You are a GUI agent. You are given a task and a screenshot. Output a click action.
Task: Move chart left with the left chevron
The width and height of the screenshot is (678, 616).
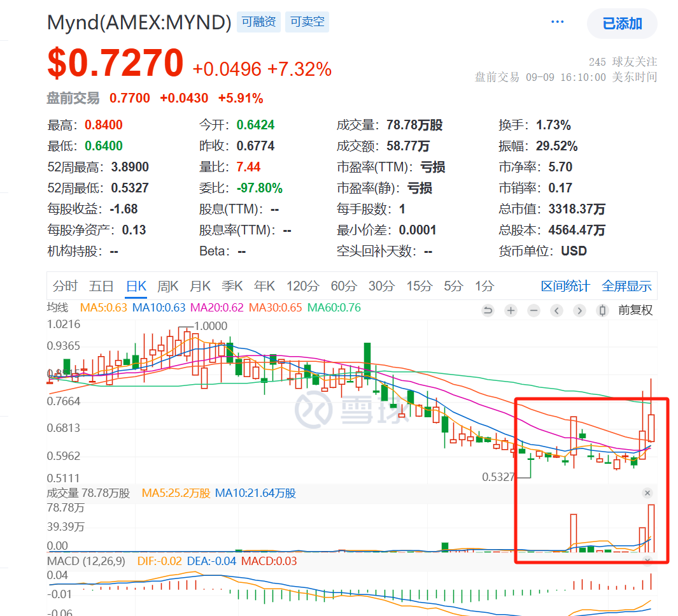tap(557, 310)
